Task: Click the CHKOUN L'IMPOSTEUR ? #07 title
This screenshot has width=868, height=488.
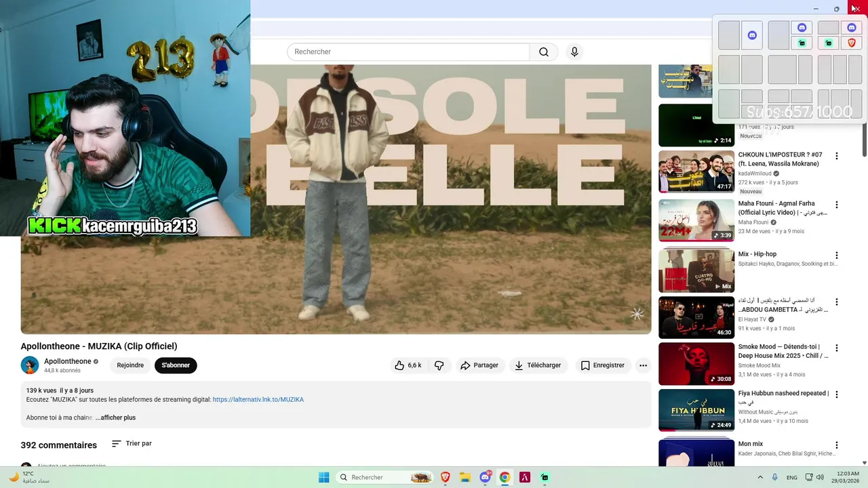Action: 780,159
